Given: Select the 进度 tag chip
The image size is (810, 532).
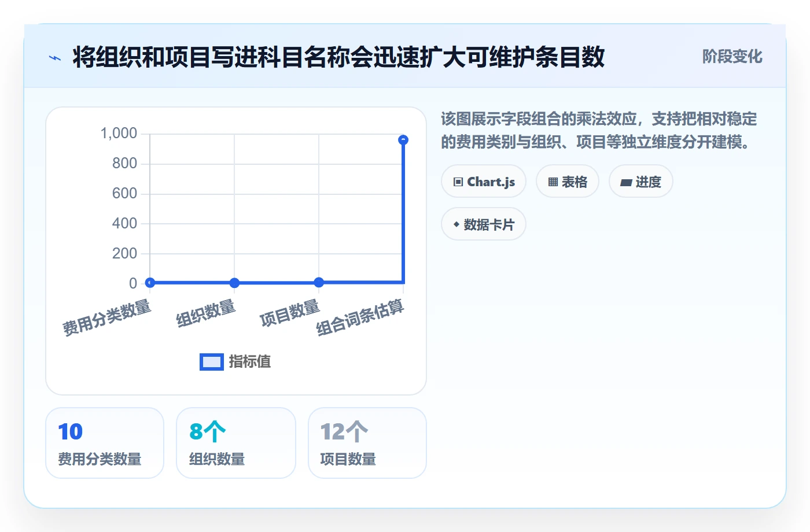Looking at the screenshot, I should point(640,182).
